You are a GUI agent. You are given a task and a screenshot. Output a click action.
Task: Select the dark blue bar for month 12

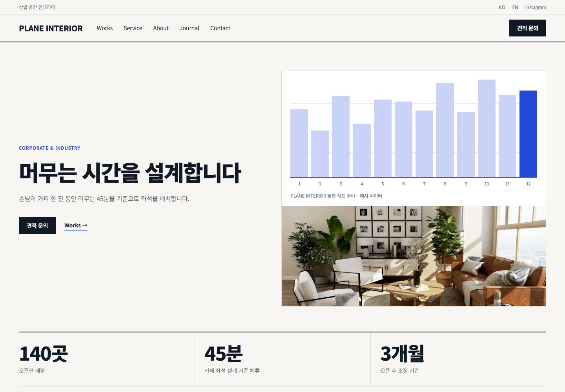point(528,134)
